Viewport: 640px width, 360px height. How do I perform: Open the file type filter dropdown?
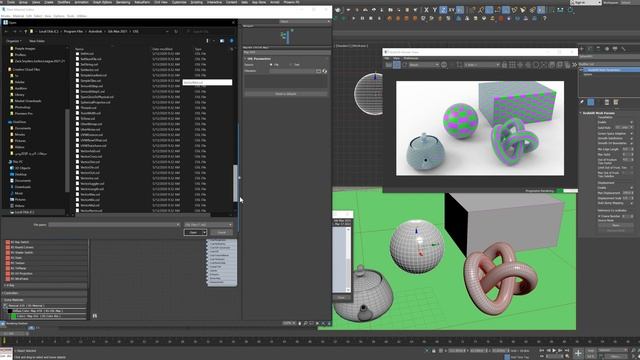pyautogui.click(x=209, y=225)
